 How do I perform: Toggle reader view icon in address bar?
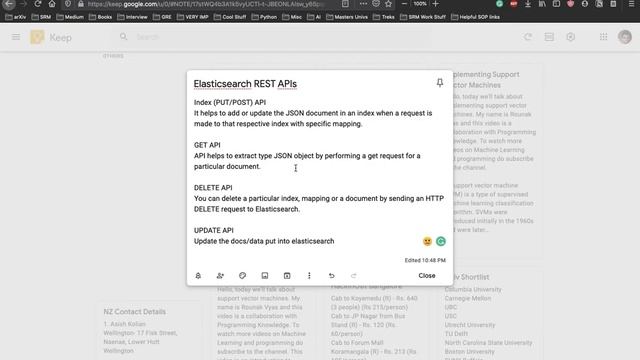pyautogui.click(x=345, y=4)
